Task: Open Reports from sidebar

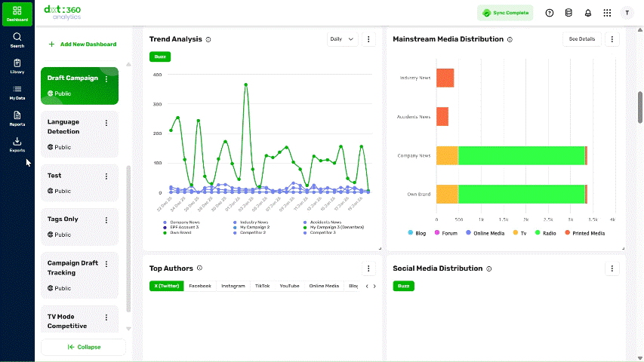Action: pyautogui.click(x=17, y=118)
